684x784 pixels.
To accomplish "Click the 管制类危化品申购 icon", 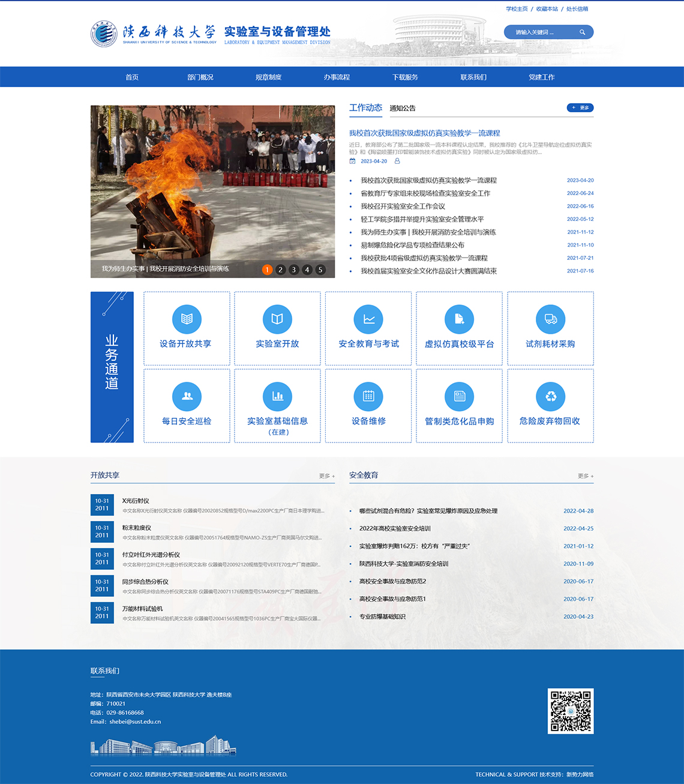I will click(459, 396).
